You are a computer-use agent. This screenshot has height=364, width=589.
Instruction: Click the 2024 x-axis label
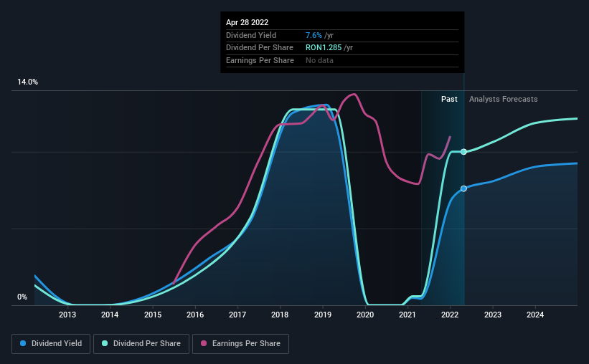[535, 315]
